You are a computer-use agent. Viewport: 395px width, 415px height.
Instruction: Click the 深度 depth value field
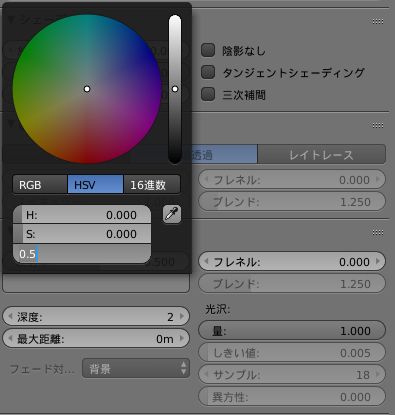click(x=96, y=316)
